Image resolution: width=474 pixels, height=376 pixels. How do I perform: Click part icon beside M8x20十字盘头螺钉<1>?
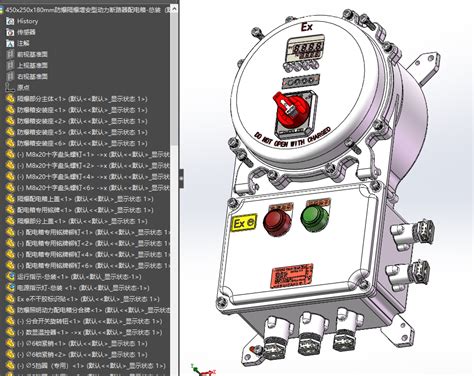click(x=10, y=154)
